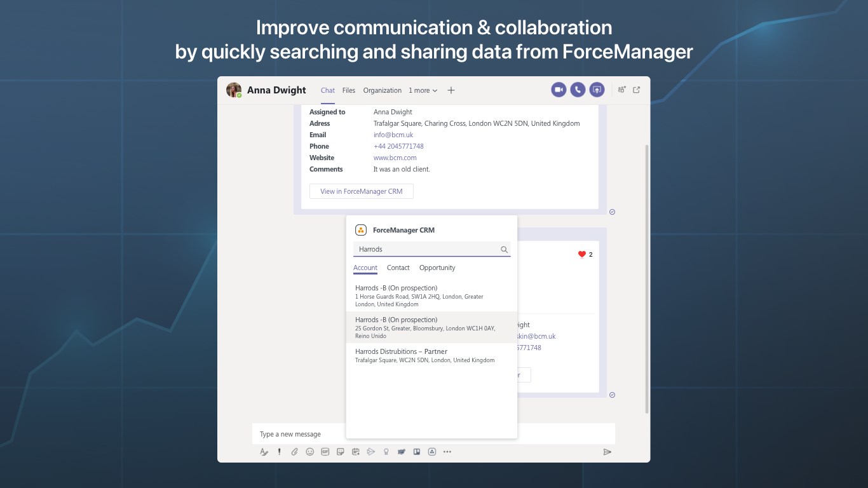
Task: Select Harrods Distrubitions – Partner result
Action: (x=431, y=355)
